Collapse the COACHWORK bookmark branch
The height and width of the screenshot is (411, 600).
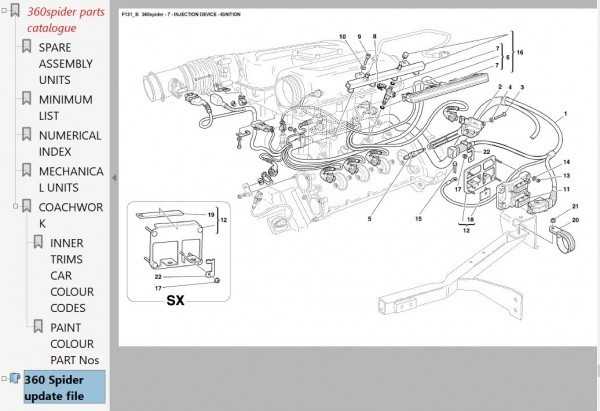15,206
